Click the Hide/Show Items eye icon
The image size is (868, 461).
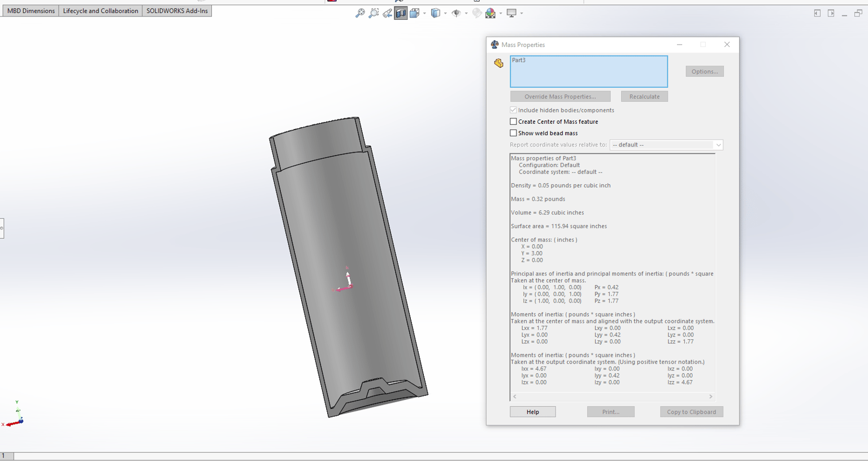[x=456, y=13]
